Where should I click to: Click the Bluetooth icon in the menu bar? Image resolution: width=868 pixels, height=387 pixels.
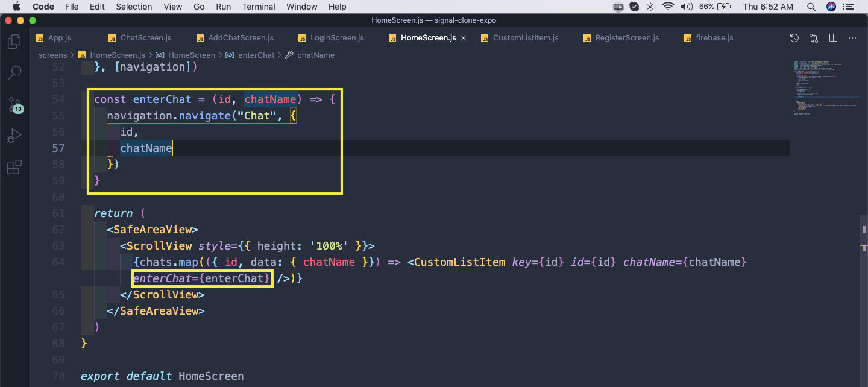click(650, 7)
